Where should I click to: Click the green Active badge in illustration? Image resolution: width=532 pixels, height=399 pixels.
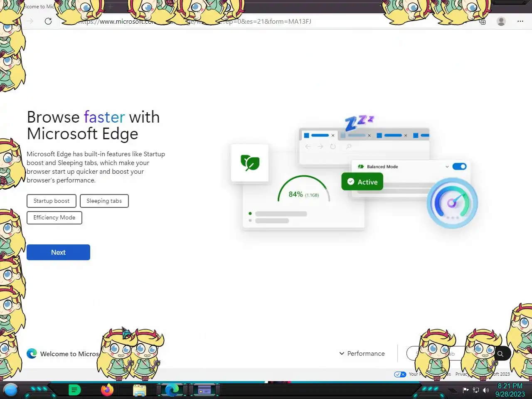[362, 182]
